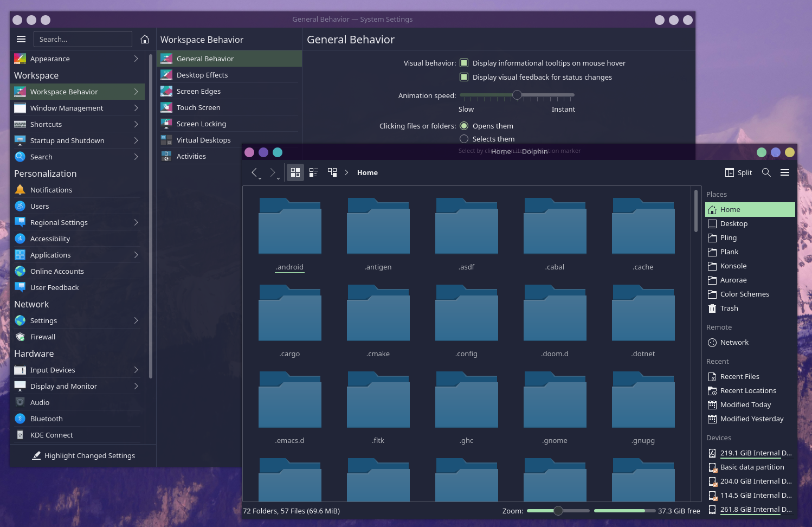The image size is (812, 527).
Task: Open Audio settings entry
Action: 78,402
